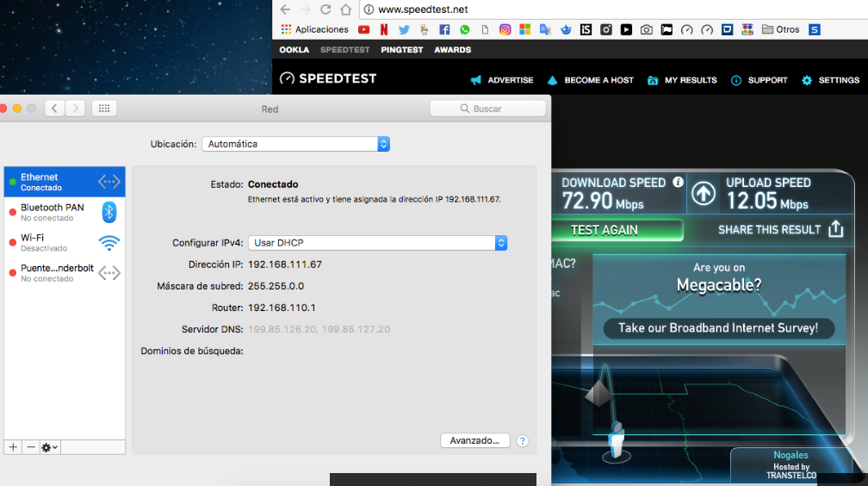Go forward in Red preferences window
This screenshot has height=486, width=868.
pos(75,109)
